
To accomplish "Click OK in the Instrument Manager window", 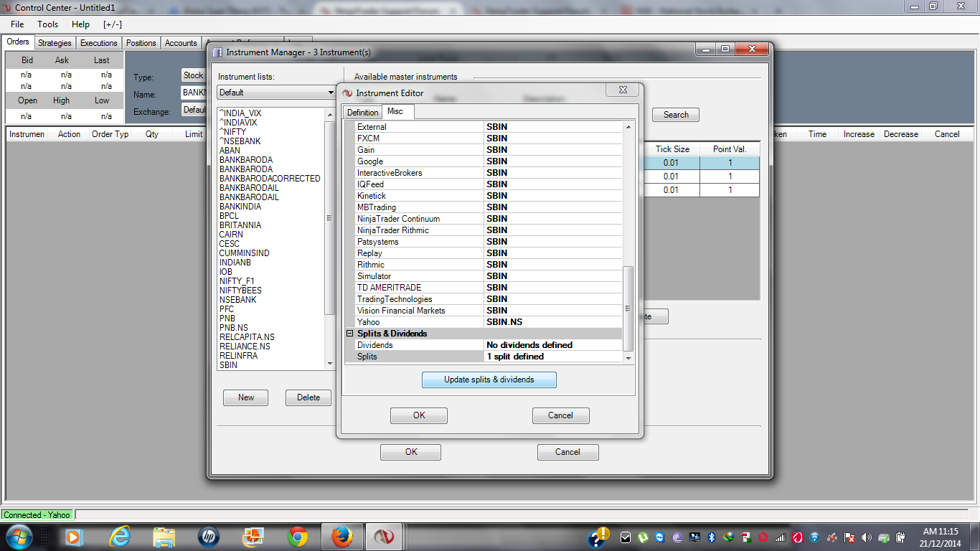I will click(x=411, y=452).
